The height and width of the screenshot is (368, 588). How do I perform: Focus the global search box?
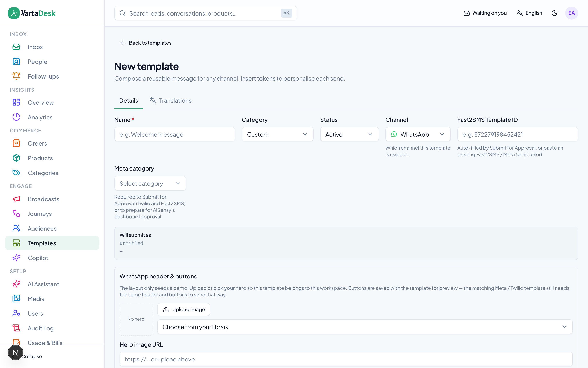pos(206,13)
